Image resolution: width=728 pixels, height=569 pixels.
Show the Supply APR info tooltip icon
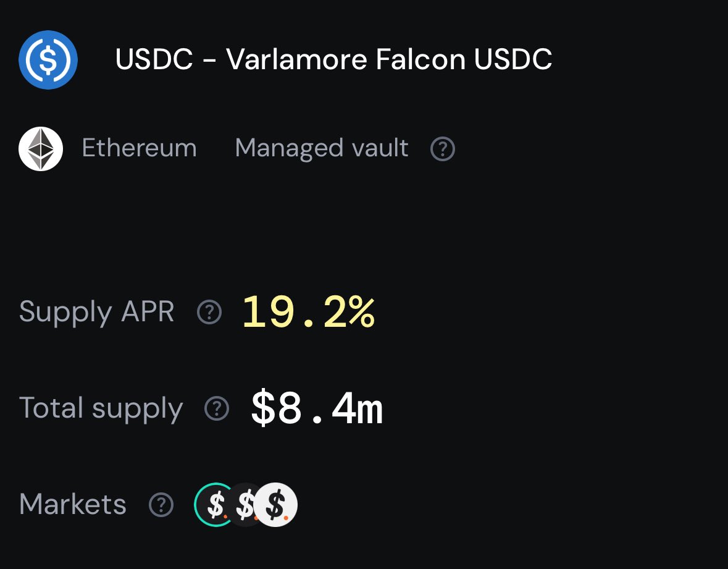tap(209, 312)
